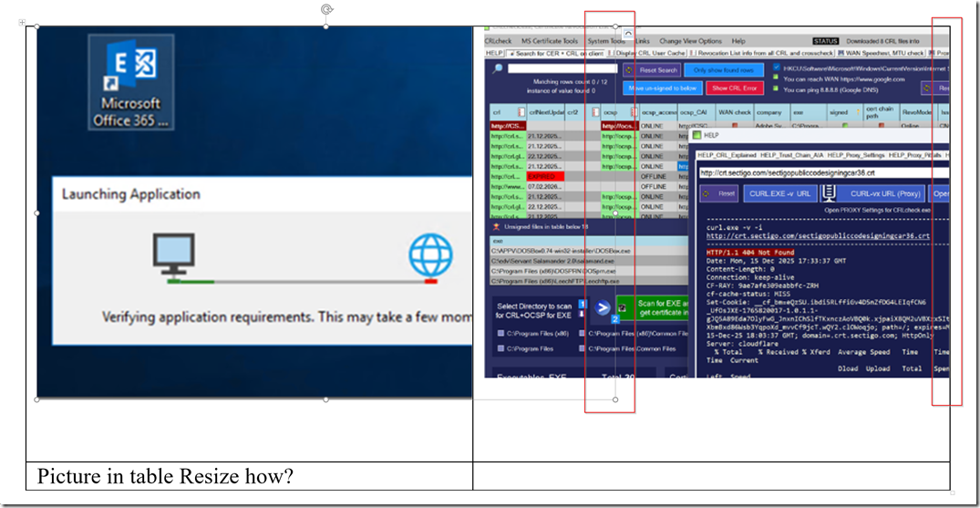This screenshot has width=980, height=508.
Task: Click the green HELP window icon
Action: click(x=696, y=134)
